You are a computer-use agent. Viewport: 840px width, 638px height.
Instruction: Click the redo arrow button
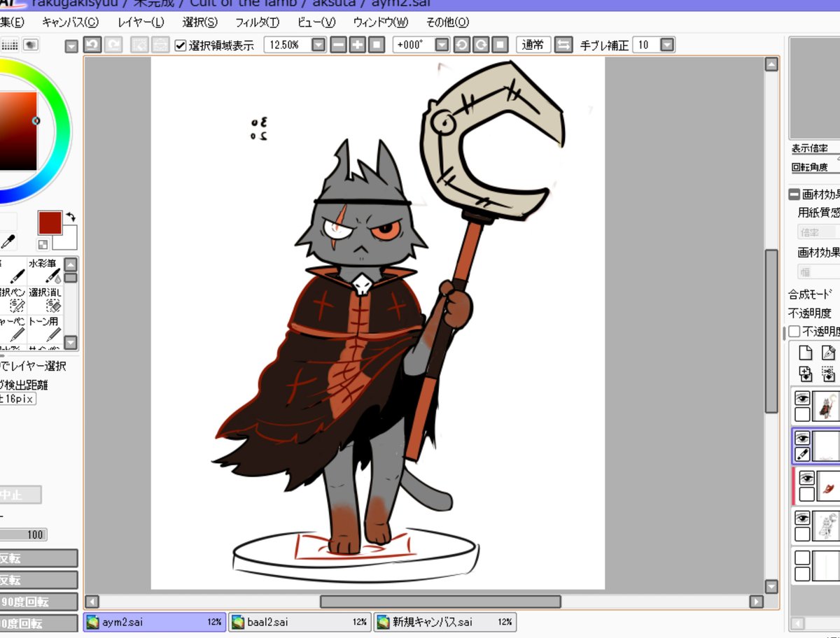click(113, 45)
